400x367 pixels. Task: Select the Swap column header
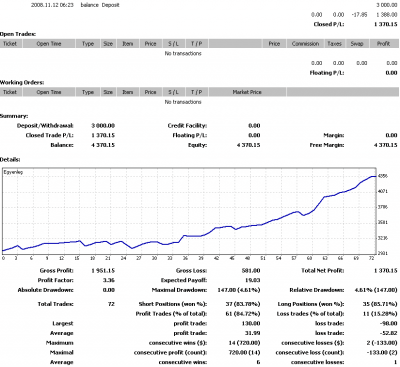(357, 44)
